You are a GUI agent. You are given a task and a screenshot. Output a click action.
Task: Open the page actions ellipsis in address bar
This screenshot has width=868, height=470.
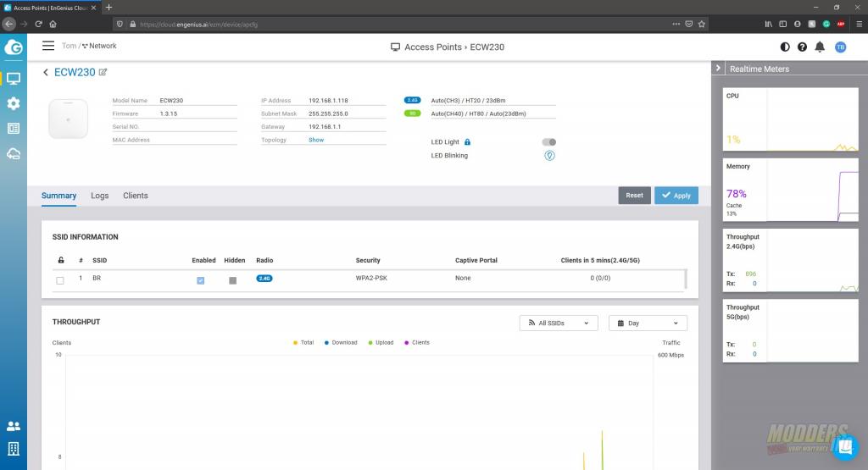pos(676,24)
